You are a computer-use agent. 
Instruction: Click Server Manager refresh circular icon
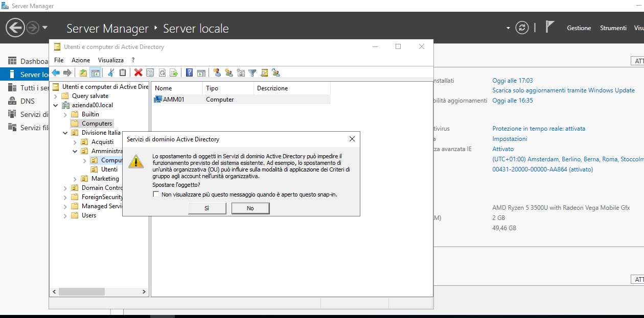[x=522, y=28]
